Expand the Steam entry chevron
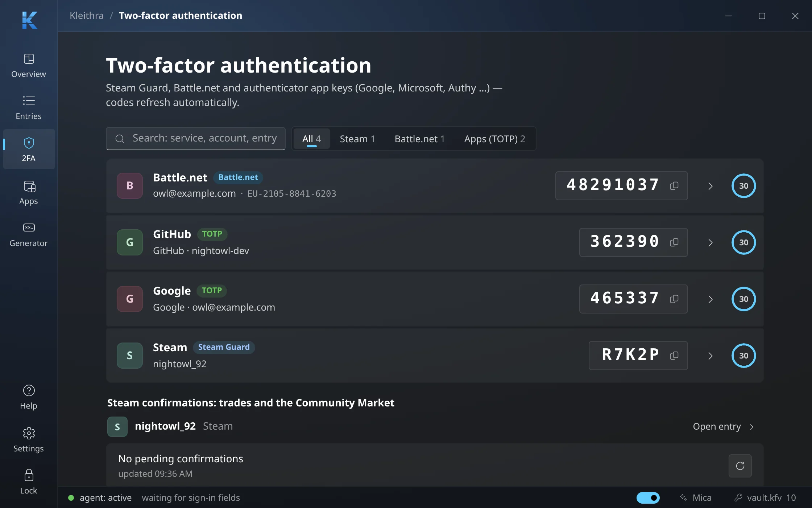The width and height of the screenshot is (812, 508). tap(710, 356)
